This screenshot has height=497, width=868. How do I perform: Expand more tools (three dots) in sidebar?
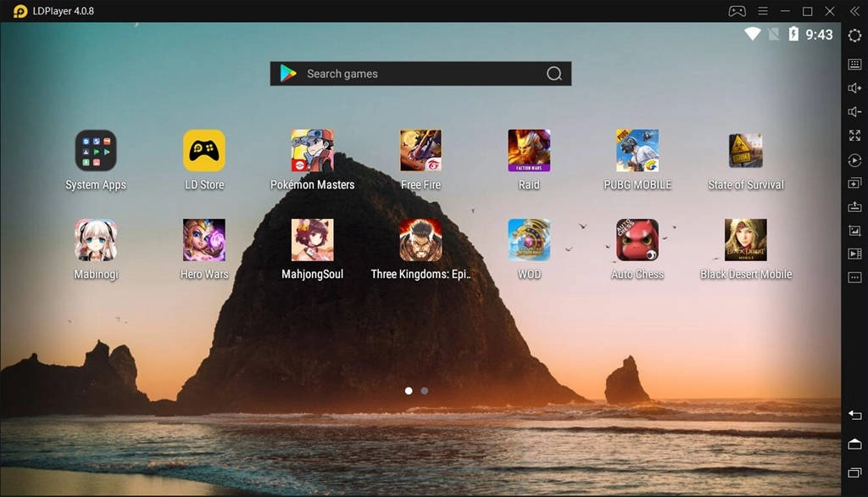click(x=854, y=277)
